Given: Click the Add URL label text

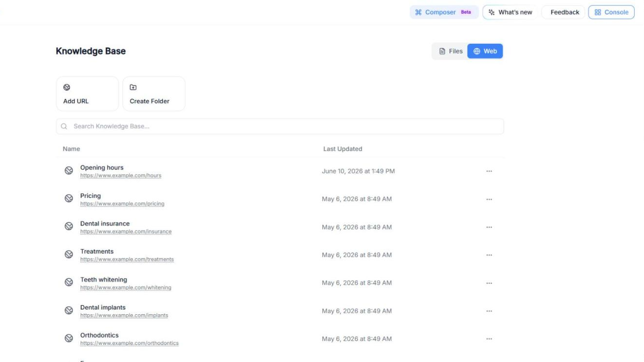Looking at the screenshot, I should pyautogui.click(x=76, y=101).
